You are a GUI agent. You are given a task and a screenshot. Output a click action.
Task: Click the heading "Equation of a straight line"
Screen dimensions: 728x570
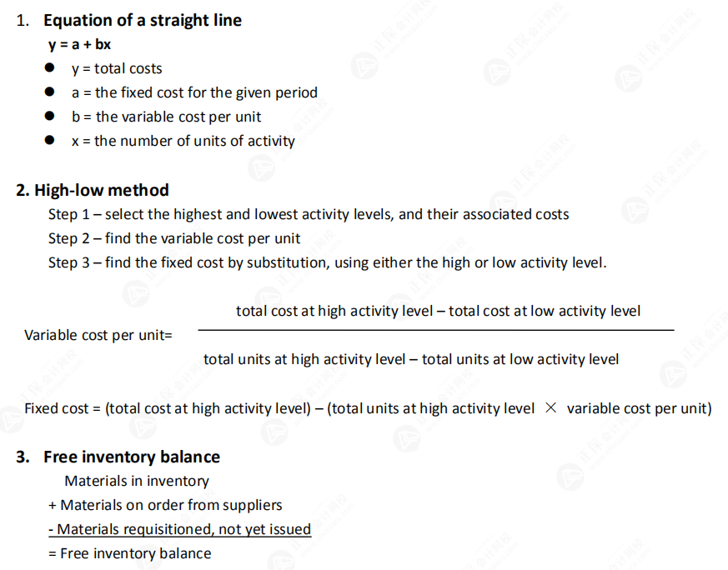click(142, 20)
